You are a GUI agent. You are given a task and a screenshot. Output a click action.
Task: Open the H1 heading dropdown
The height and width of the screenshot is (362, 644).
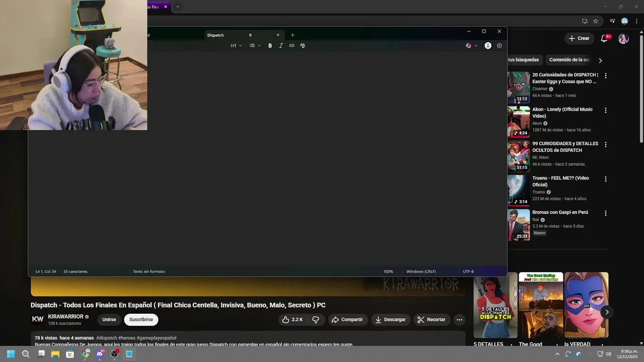point(236,46)
